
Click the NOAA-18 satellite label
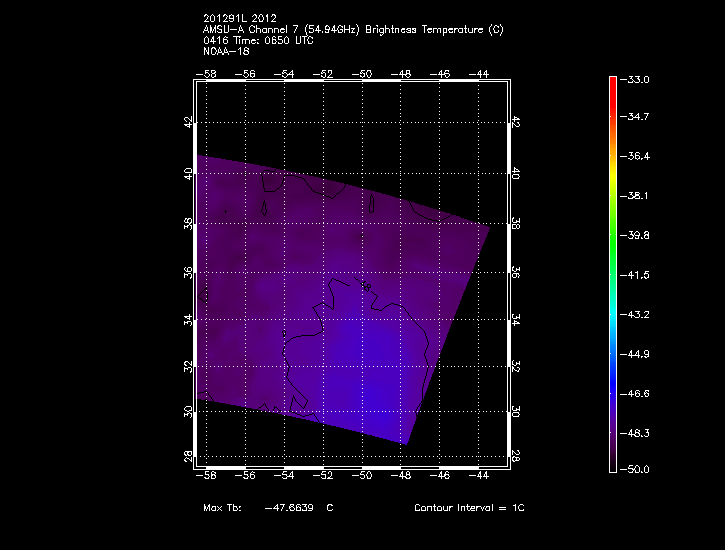228,52
